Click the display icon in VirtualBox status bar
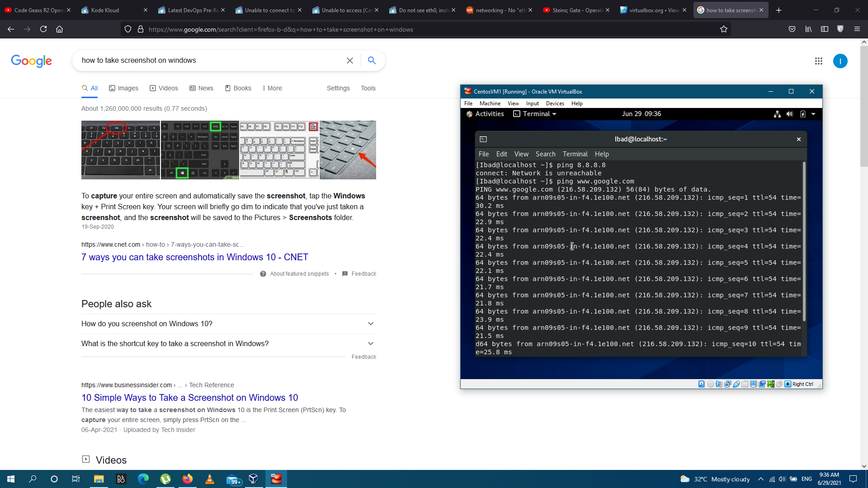The height and width of the screenshot is (488, 868). tap(753, 384)
